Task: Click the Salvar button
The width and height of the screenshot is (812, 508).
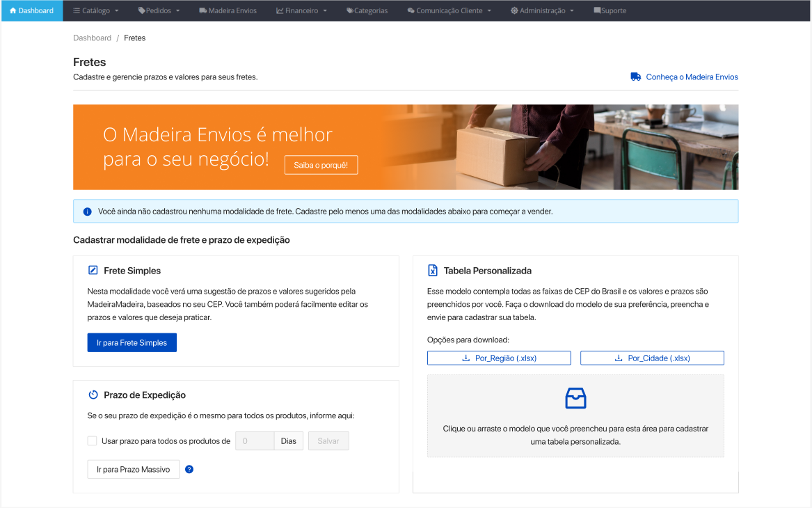Action: coord(328,440)
